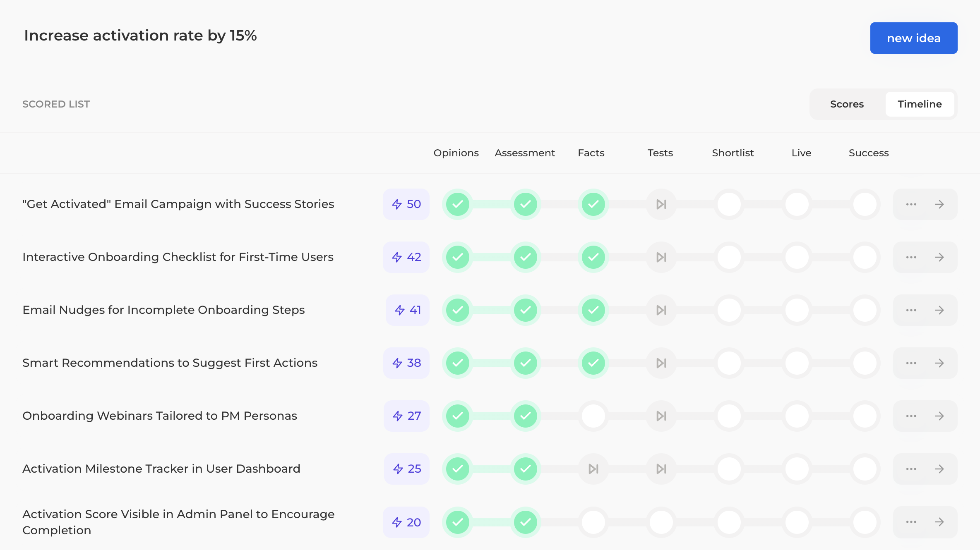Click Success circle on Activation Score row
Viewport: 980px width, 550px height.
[x=865, y=522]
